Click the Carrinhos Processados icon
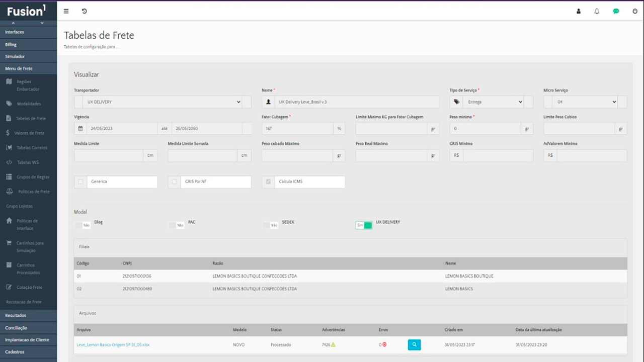Image resolution: width=644 pixels, height=362 pixels. [9, 265]
